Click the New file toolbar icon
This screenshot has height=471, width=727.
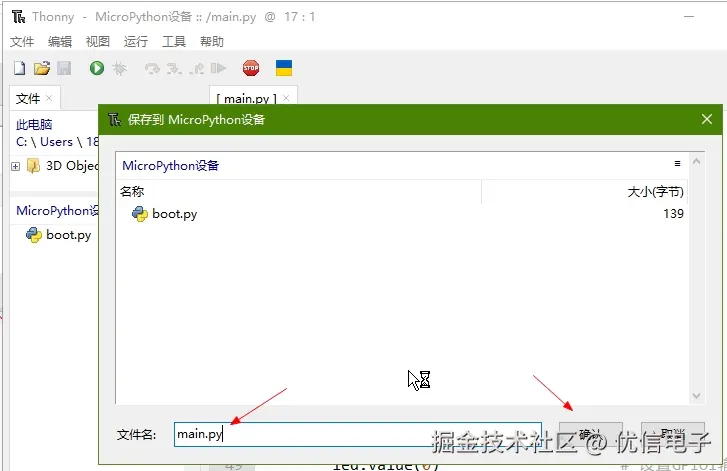pyautogui.click(x=19, y=68)
